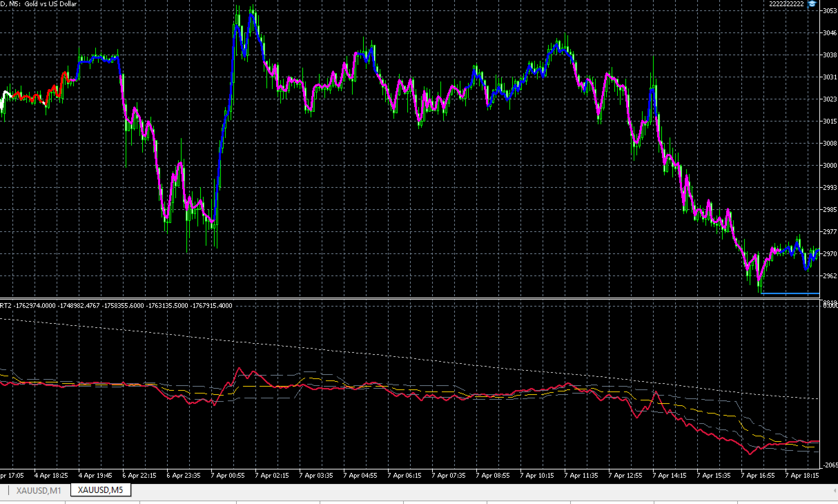Click the 7 Apr 15:35 time label
This screenshot has width=838, height=504.
[x=713, y=476]
